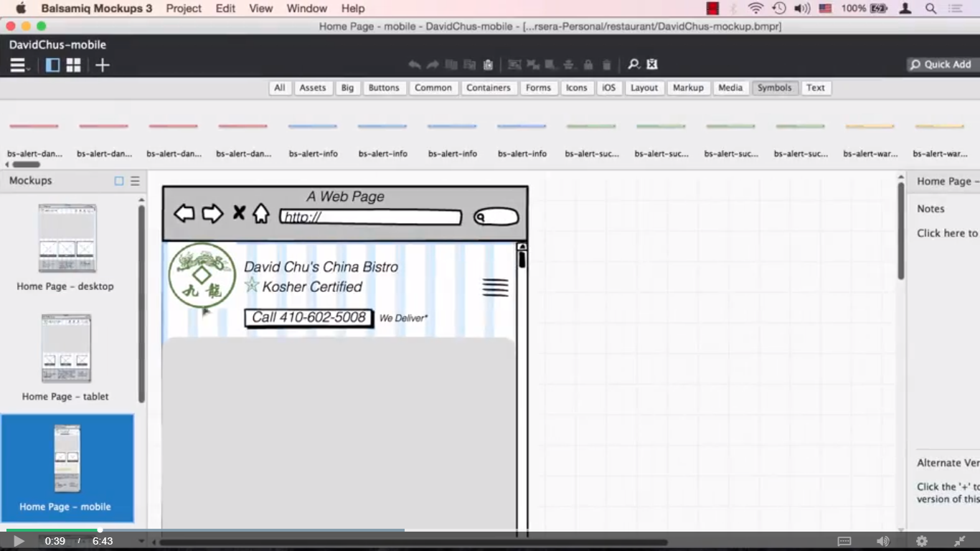The image size is (980, 551).
Task: Lock the selected element with the padlock icon
Action: point(588,65)
